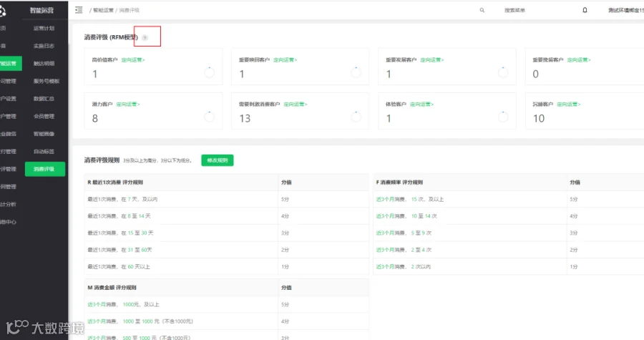Image resolution: width=644 pixels, height=340 pixels.
Task: Click row '最近1次消费，在 31 至 60天'
Action: pos(226,250)
